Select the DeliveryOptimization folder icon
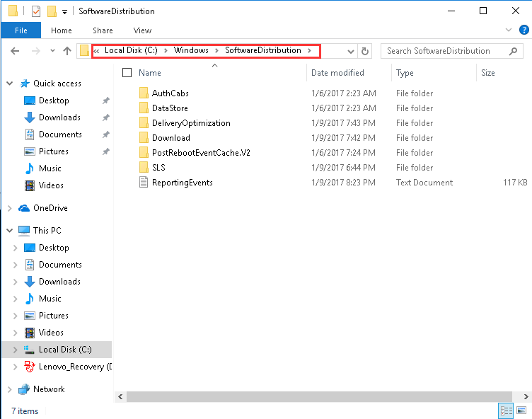Viewport: 532px width, 419px height. (144, 122)
